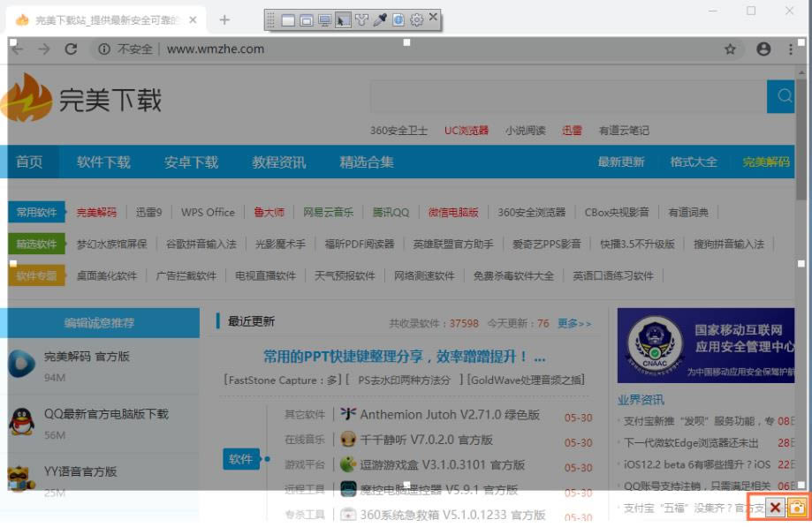
Task: Click the 有道云笔记 link
Action: [x=624, y=131]
